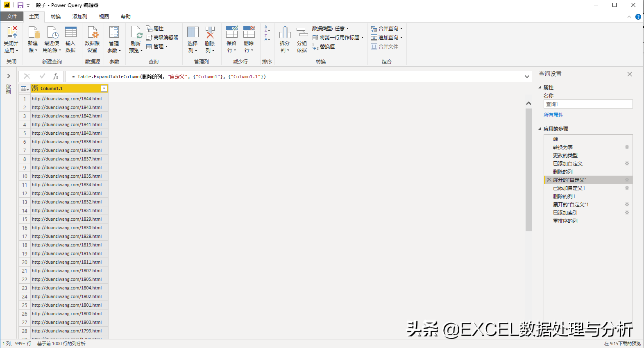The image size is (644, 348).
Task: Sort descending with the Z-A icon
Action: [x=267, y=37]
